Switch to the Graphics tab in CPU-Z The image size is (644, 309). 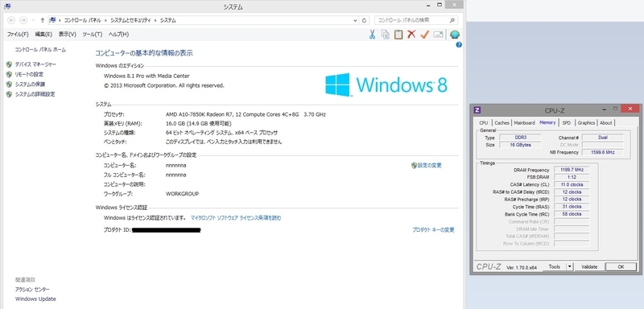[x=586, y=122]
